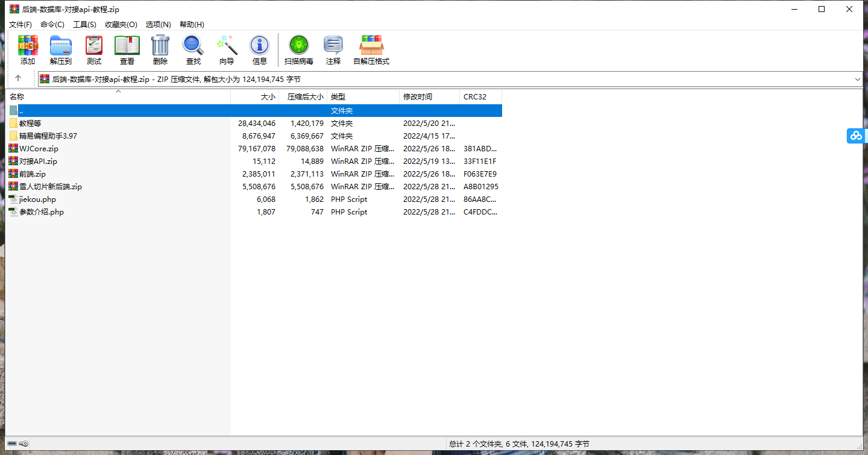The image size is (868, 455).
Task: Click the 添加 (Add) toolbar icon
Action: [x=28, y=49]
